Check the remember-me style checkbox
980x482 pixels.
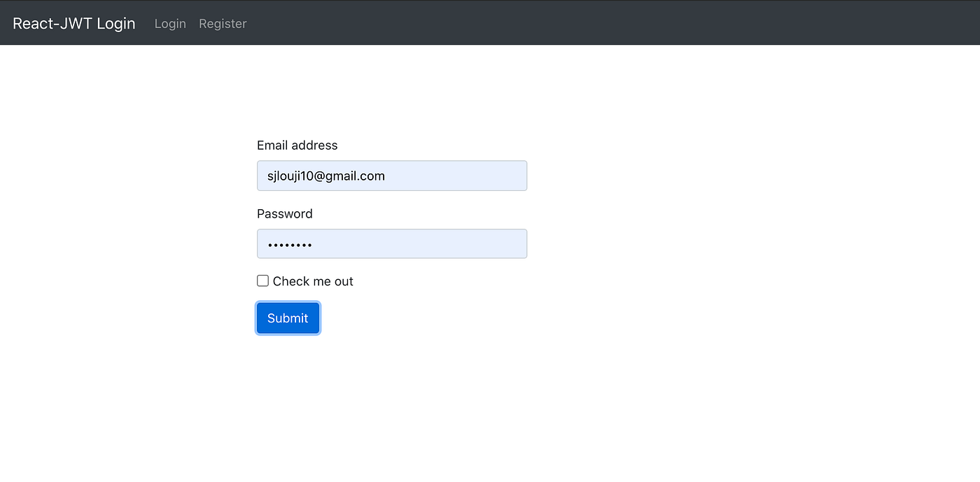click(x=262, y=280)
